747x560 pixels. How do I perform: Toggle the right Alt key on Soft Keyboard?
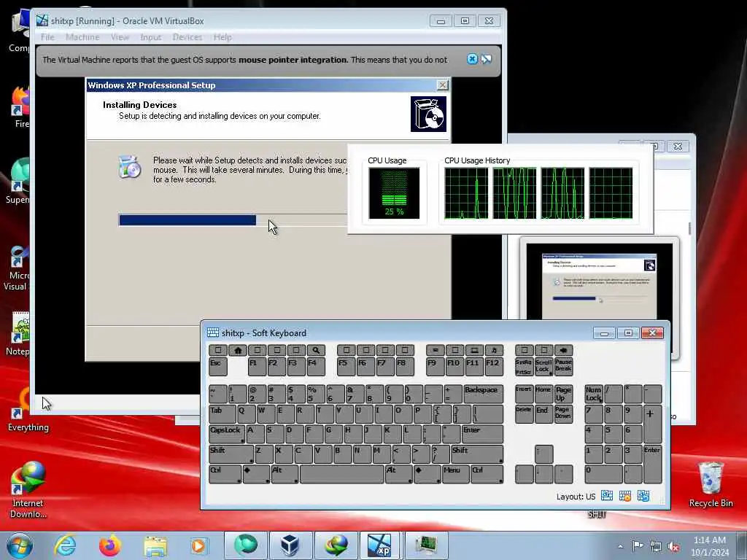[x=398, y=474]
